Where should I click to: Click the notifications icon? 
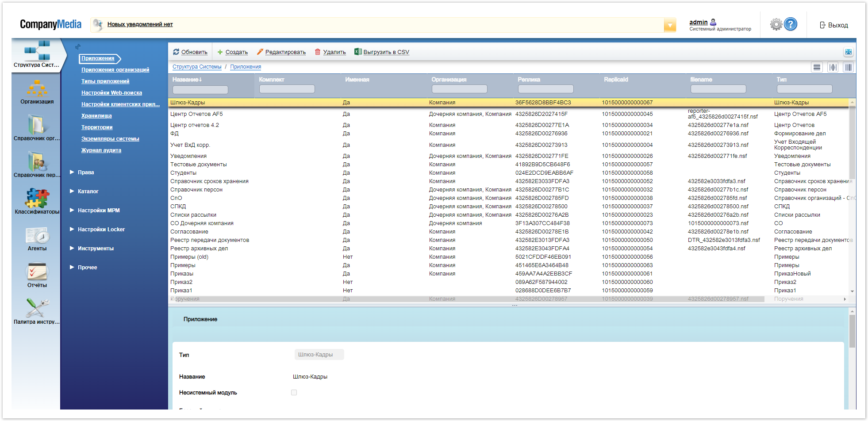click(x=98, y=25)
